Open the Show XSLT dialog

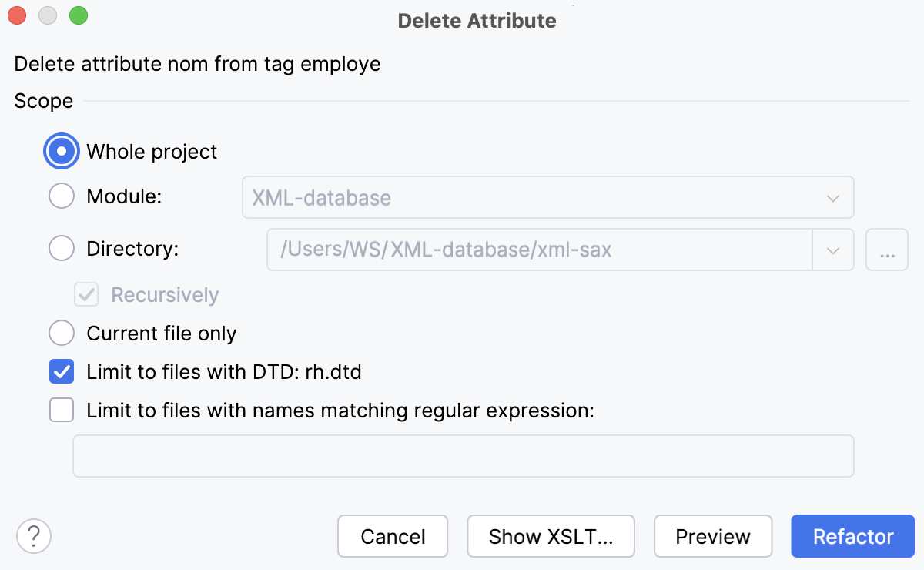coord(551,535)
